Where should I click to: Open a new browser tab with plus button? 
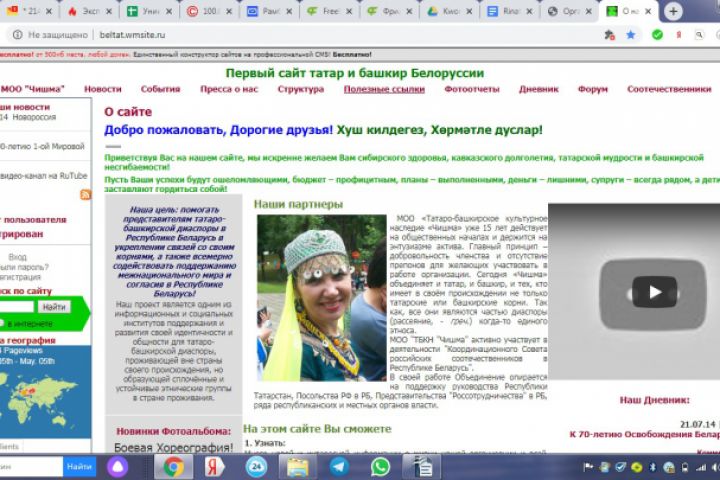[x=673, y=11]
